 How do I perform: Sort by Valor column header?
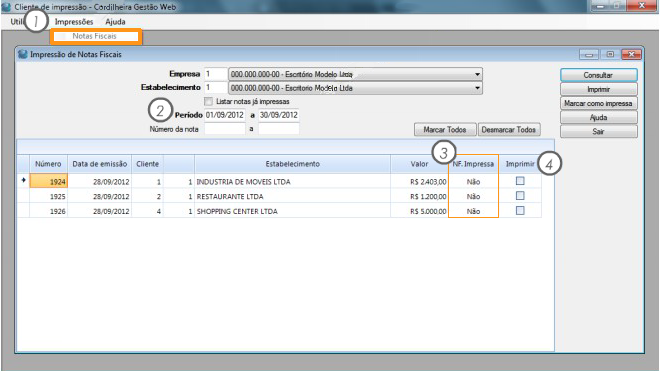click(x=419, y=164)
